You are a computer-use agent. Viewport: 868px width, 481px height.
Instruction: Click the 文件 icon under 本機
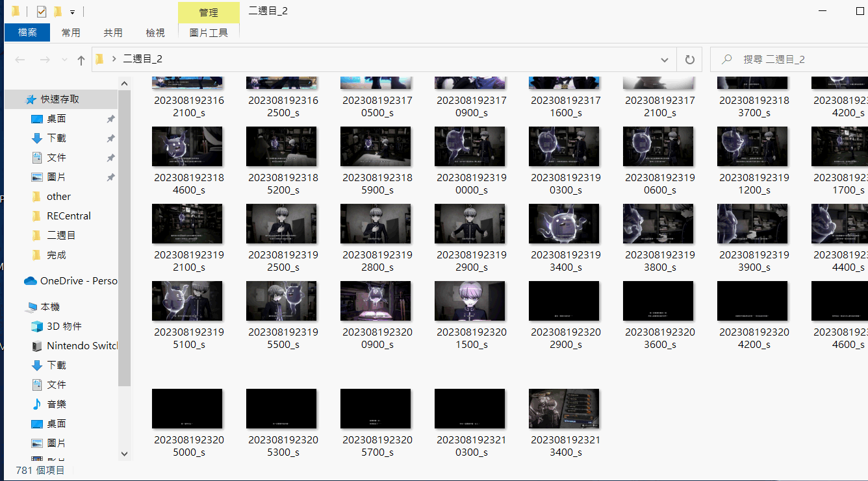point(37,385)
